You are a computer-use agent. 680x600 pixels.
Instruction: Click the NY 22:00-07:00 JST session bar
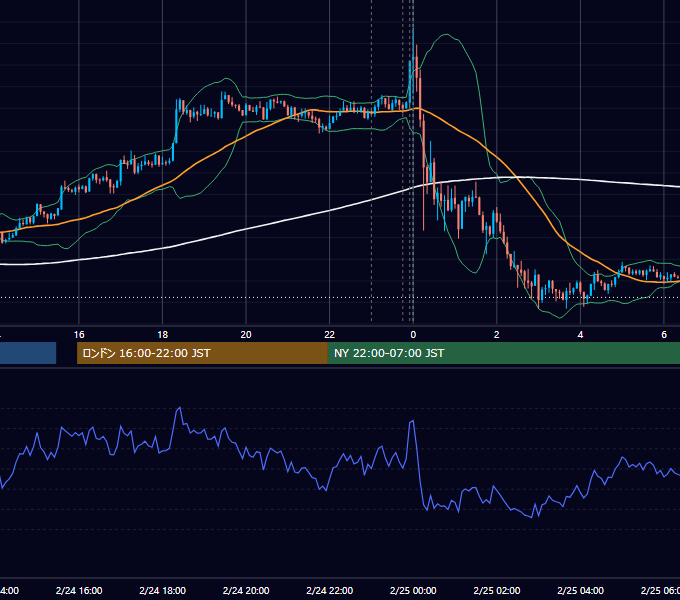click(x=503, y=353)
